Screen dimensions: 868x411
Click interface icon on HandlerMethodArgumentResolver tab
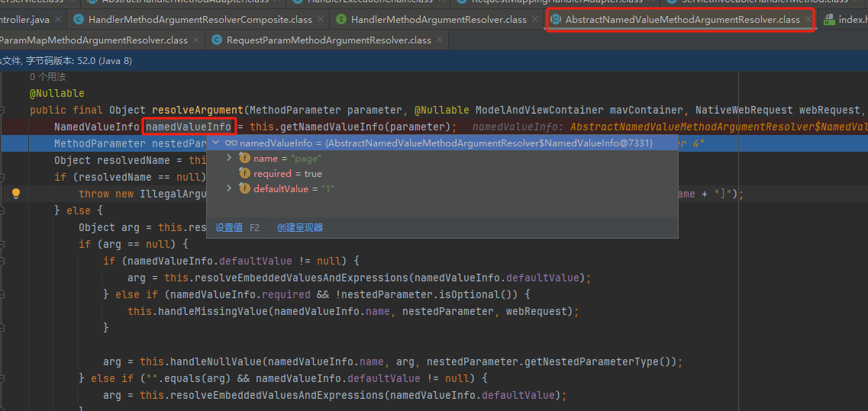(x=341, y=20)
